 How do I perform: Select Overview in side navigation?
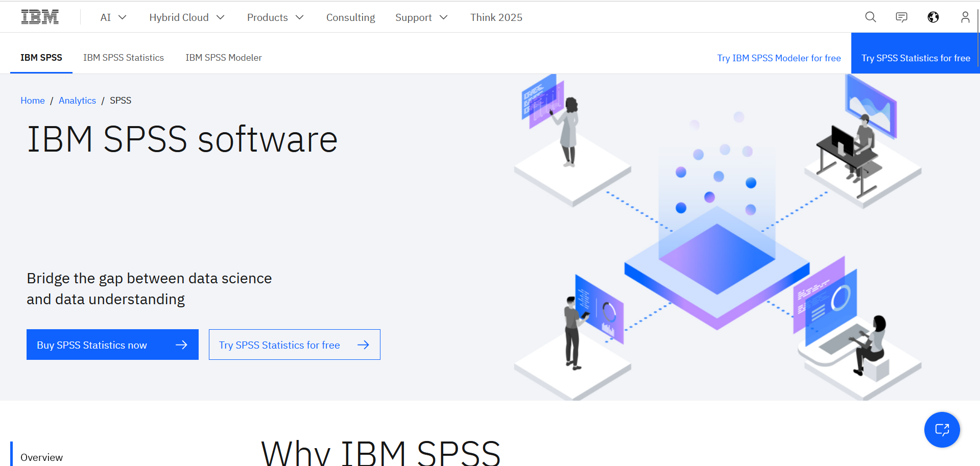[41, 457]
